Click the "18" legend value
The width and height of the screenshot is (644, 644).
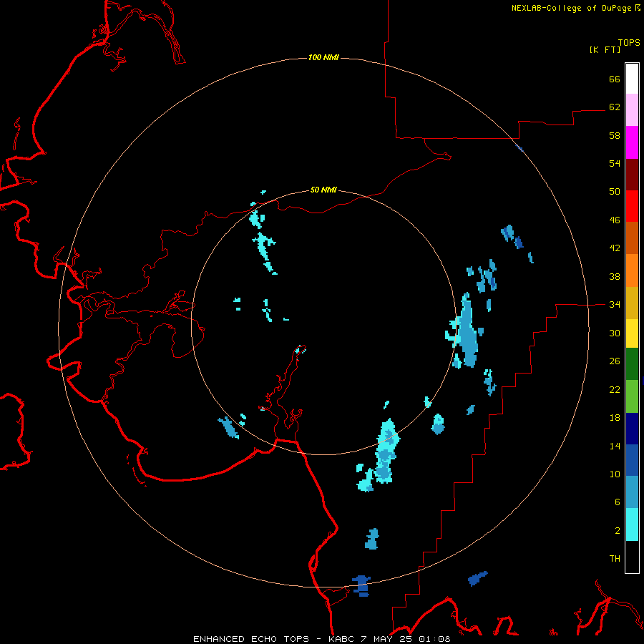point(615,418)
